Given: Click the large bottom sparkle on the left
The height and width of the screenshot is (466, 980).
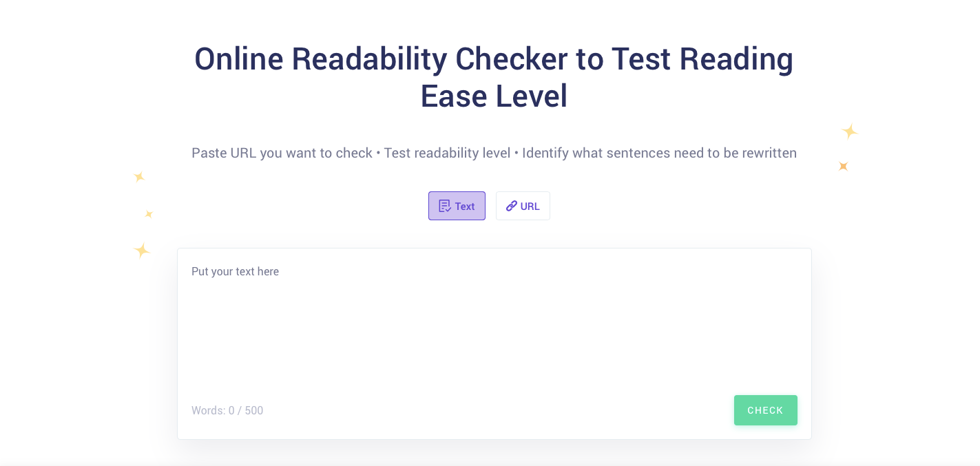Looking at the screenshot, I should click(x=142, y=250).
